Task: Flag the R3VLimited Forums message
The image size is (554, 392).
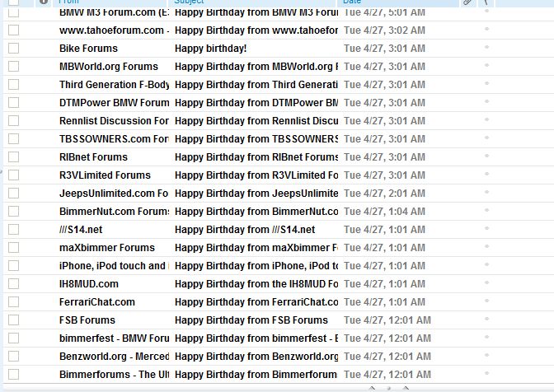Action: pos(487,174)
